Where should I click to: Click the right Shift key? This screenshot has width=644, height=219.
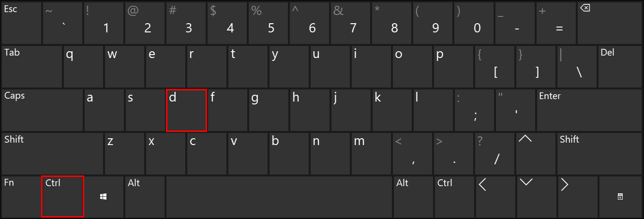[x=599, y=153]
